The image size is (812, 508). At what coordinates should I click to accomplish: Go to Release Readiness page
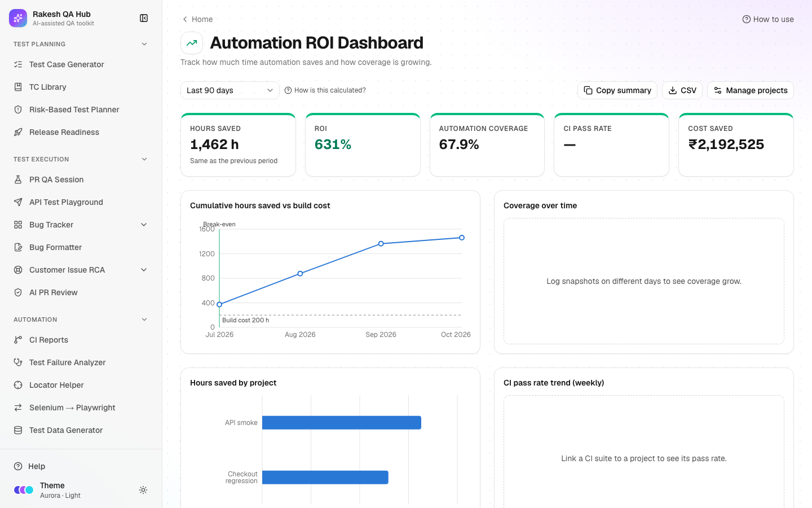coord(81,132)
